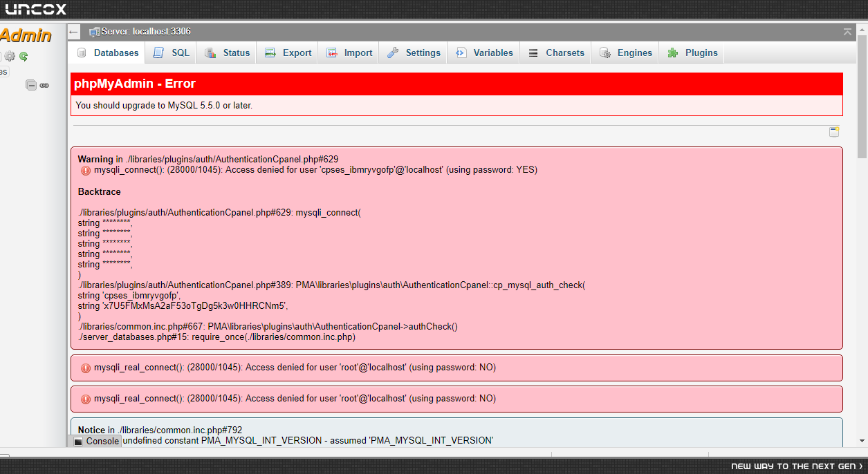This screenshot has height=474, width=868.
Task: Click the 'x7U5FMxMsA2aF53oTgDg5k3w0HHRCNm5' string line
Action: coord(183,305)
